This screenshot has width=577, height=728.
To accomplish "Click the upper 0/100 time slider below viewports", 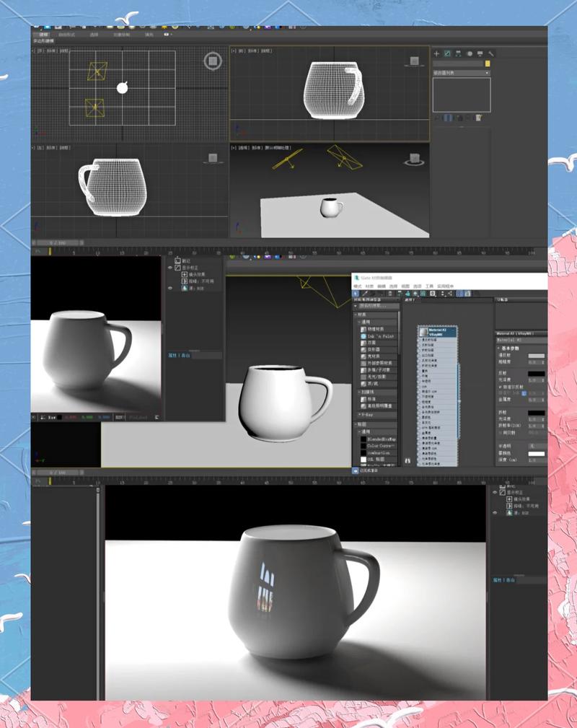I will 58,242.
